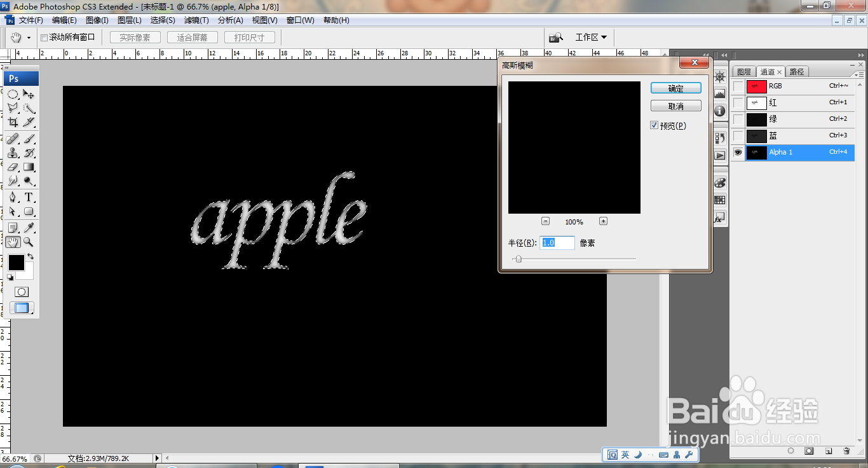Adjust the 半径 radius slider handle

(x=519, y=259)
